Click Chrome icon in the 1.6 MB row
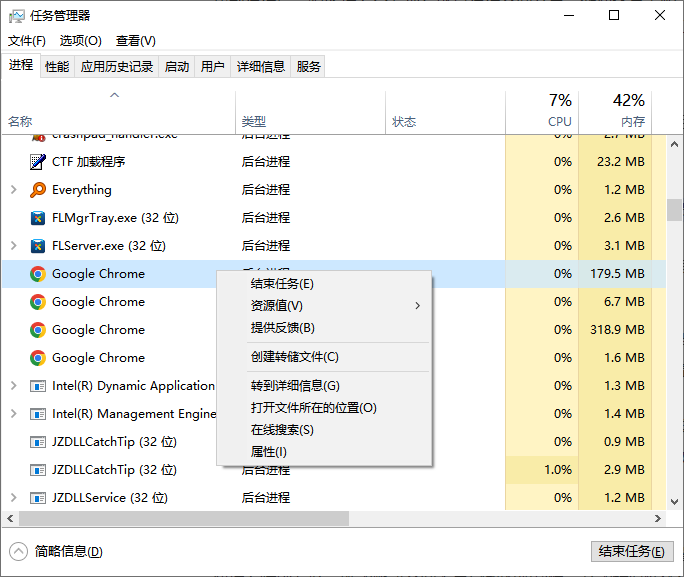The image size is (684, 577). [x=38, y=358]
